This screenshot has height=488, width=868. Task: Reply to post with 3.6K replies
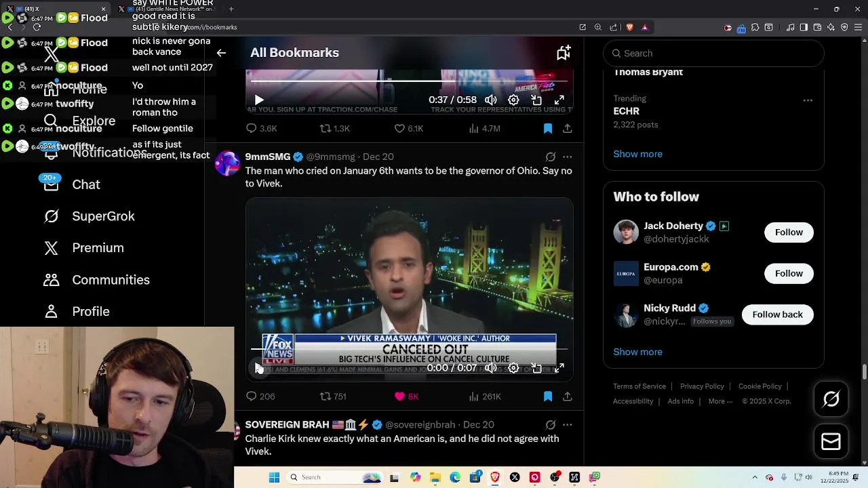261,128
